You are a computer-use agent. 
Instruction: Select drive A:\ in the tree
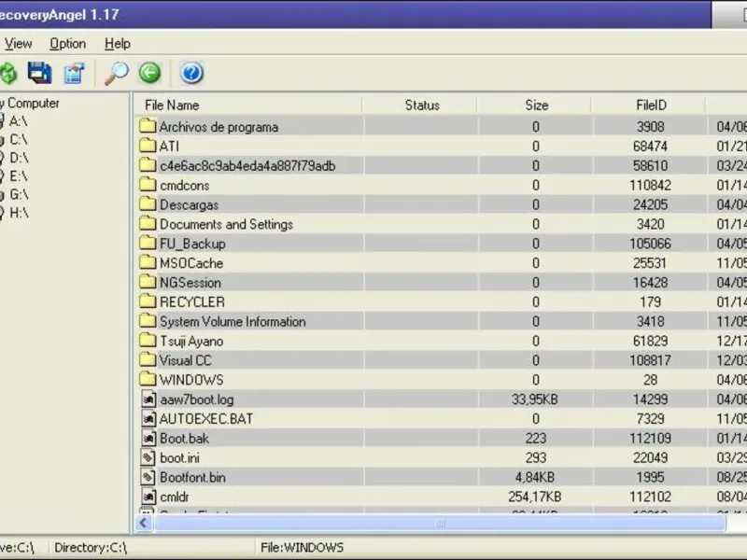pyautogui.click(x=18, y=121)
